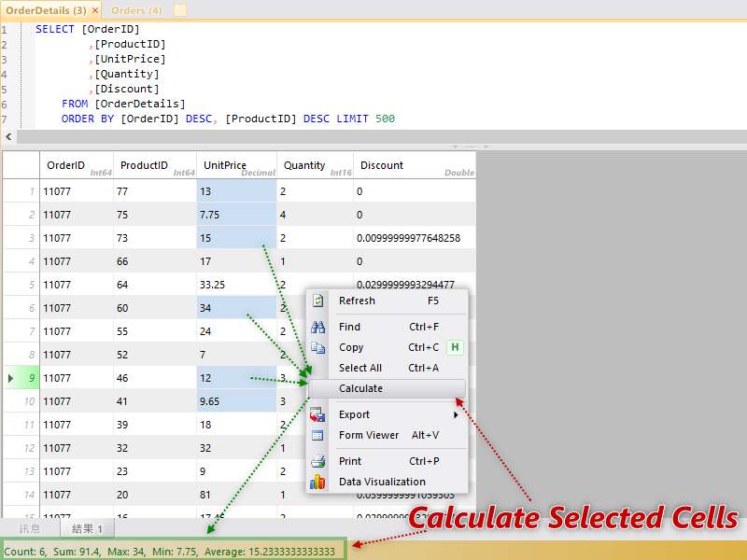Click the Export icon in context menu

[317, 414]
